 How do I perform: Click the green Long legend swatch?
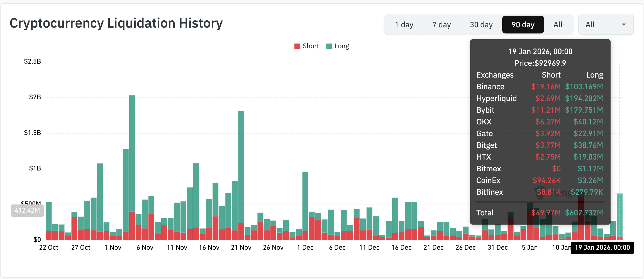(x=329, y=46)
